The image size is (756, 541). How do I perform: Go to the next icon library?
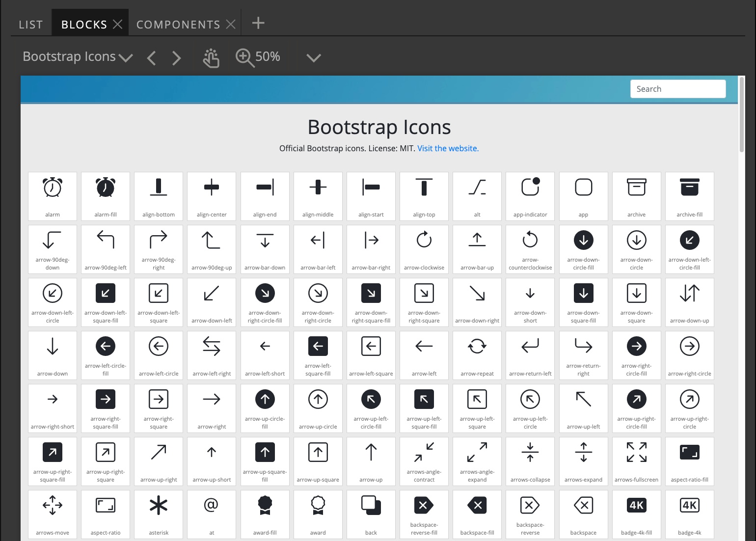tap(177, 58)
